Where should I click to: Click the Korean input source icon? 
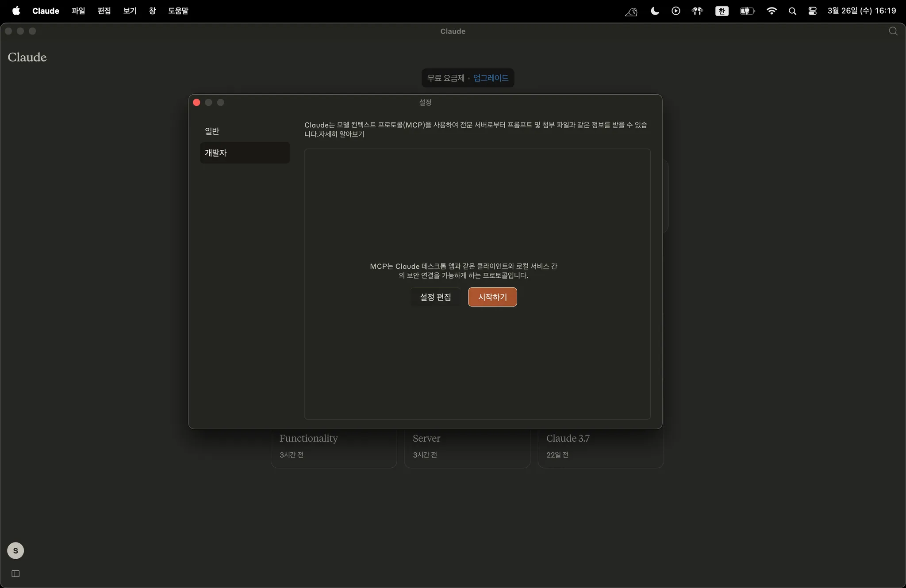tap(722, 11)
